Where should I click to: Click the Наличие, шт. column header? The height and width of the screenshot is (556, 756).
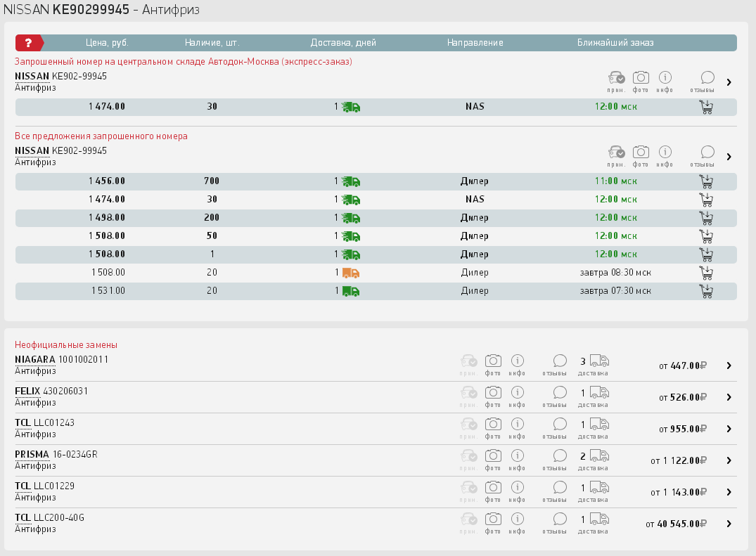[212, 43]
